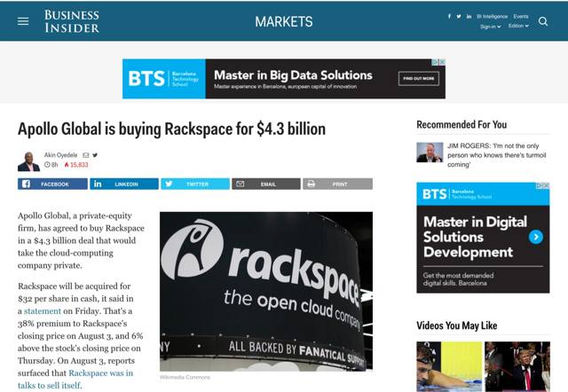The width and height of the screenshot is (568, 392).
Task: Close the top banner ad with X icon
Action: tap(441, 62)
